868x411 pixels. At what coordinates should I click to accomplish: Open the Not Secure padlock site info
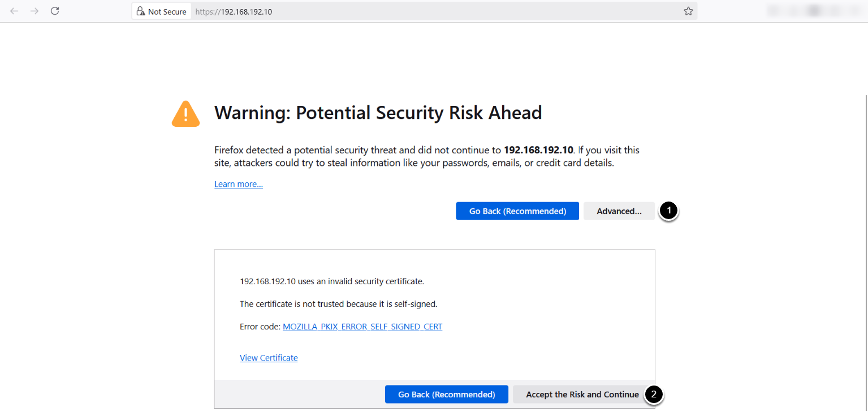[162, 11]
